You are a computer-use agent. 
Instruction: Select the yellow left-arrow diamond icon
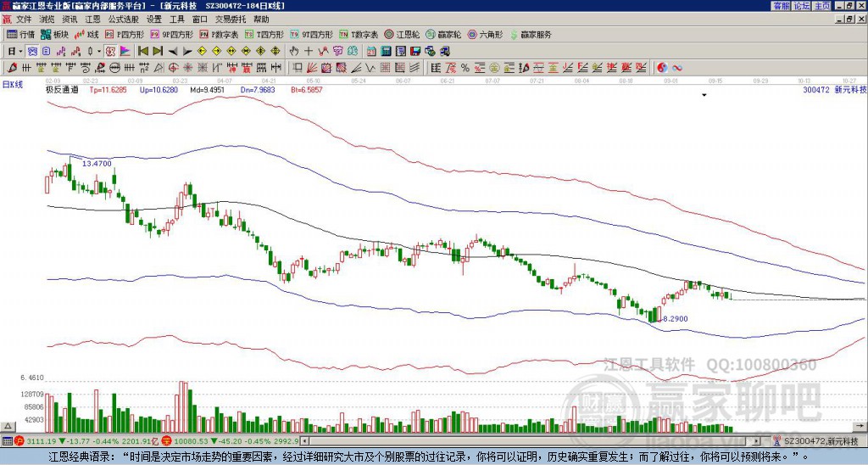202,52
